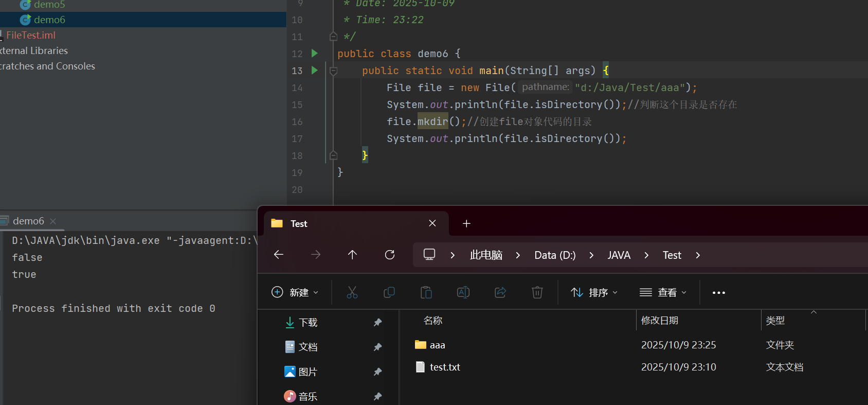Expand chevron after the computer icon
The height and width of the screenshot is (405, 868).
coord(453,255)
